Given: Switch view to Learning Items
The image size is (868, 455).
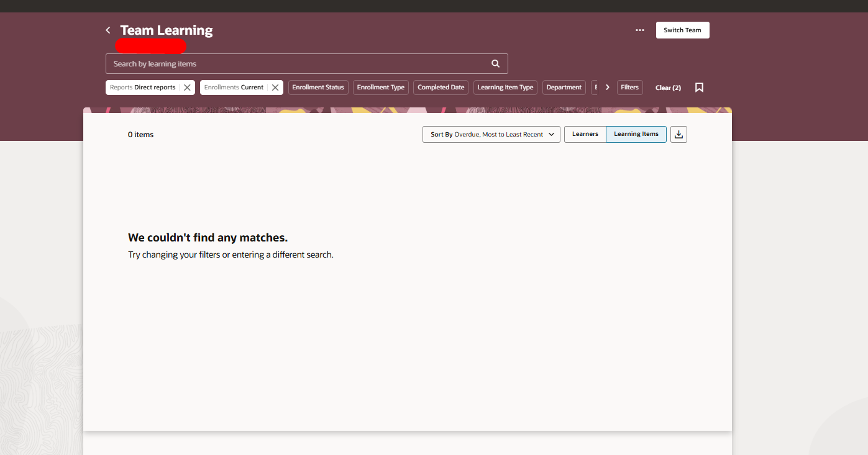Looking at the screenshot, I should click(x=636, y=134).
